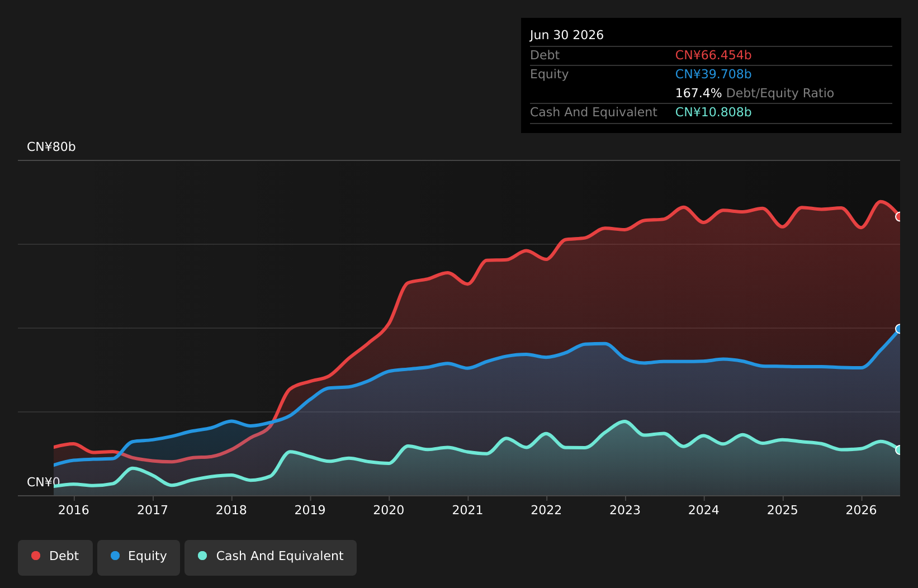The image size is (918, 588).
Task: Click the CN¥66.454b debt value
Action: pos(713,55)
